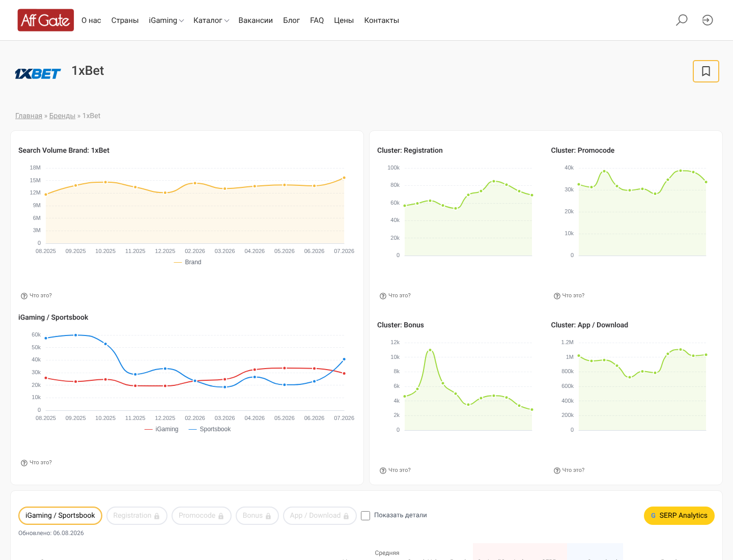Click question icon under Cluster: Bonus chart
This screenshot has width=733, height=560.
click(383, 470)
